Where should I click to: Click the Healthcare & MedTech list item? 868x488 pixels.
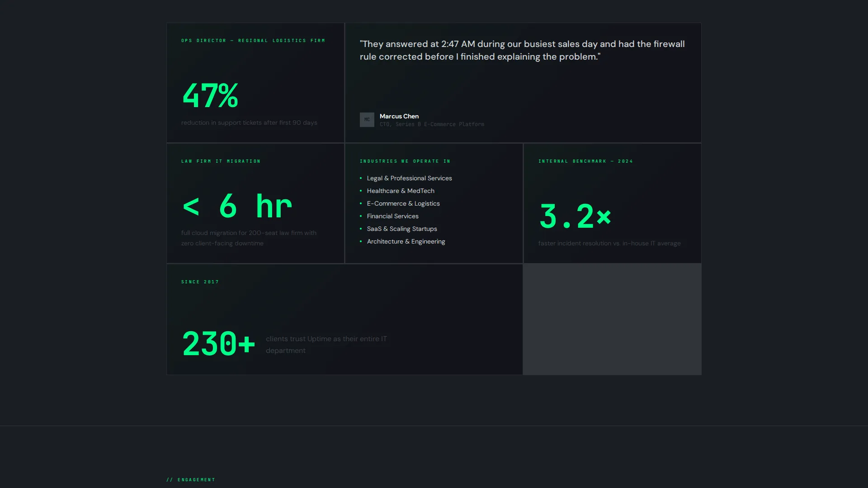(x=401, y=191)
